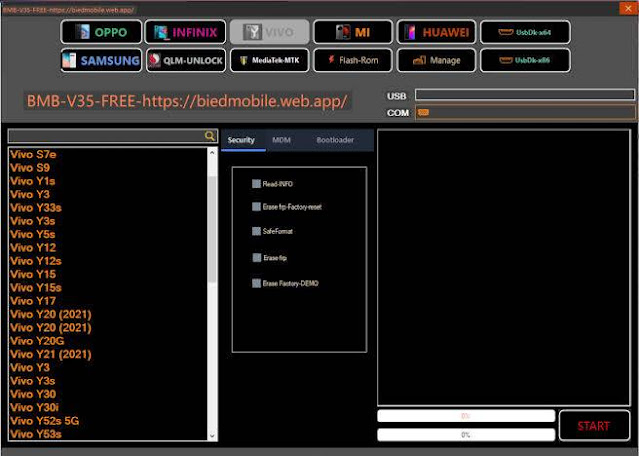The height and width of the screenshot is (456, 639).
Task: Select Vivo Y17 model
Action: click(33, 301)
